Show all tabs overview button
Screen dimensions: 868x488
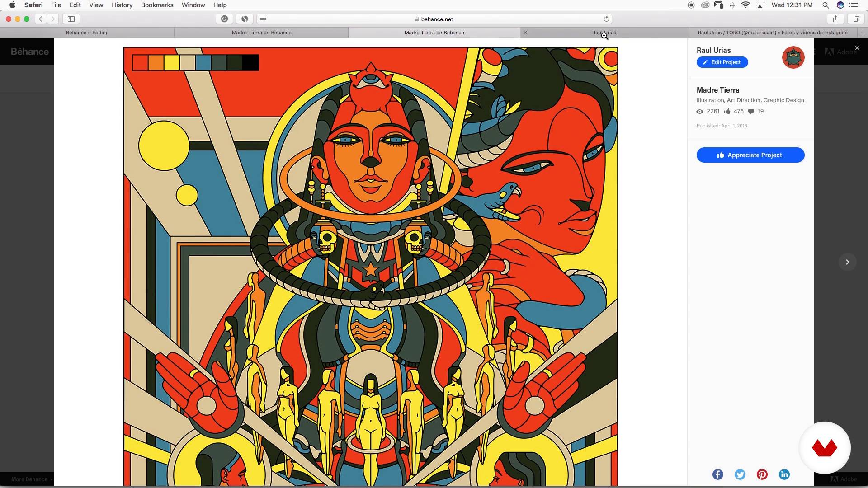(x=856, y=19)
